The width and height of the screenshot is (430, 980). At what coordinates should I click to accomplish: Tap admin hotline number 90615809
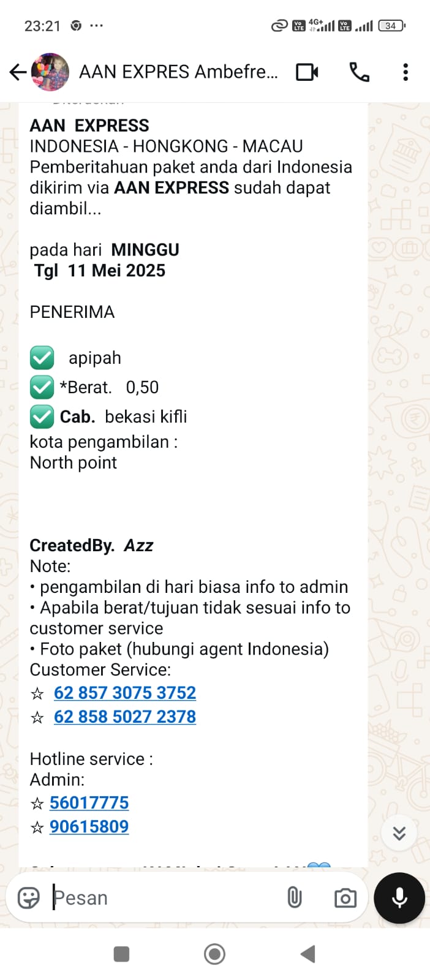(89, 827)
